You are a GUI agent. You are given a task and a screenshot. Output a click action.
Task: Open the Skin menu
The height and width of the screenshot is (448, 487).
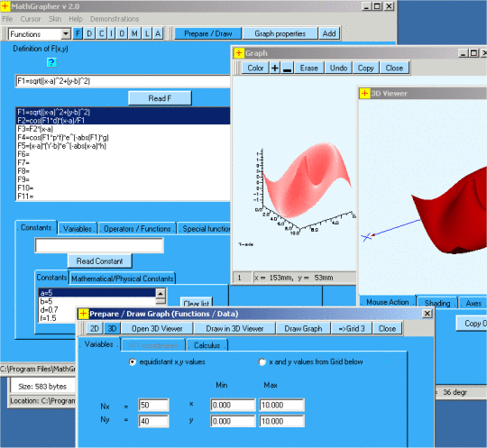(x=55, y=19)
